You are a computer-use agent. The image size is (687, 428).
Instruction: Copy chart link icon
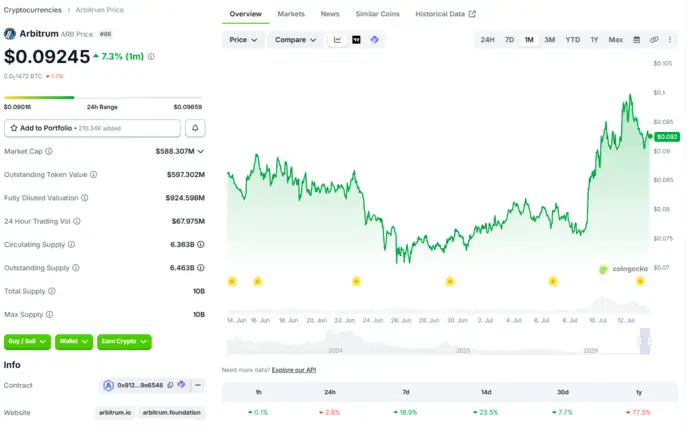(x=654, y=40)
